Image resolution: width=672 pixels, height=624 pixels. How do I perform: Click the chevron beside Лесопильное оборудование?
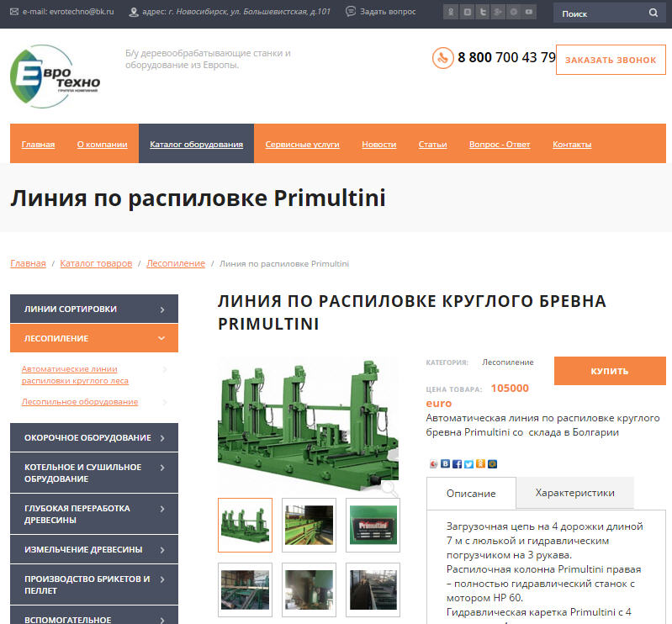click(165, 402)
